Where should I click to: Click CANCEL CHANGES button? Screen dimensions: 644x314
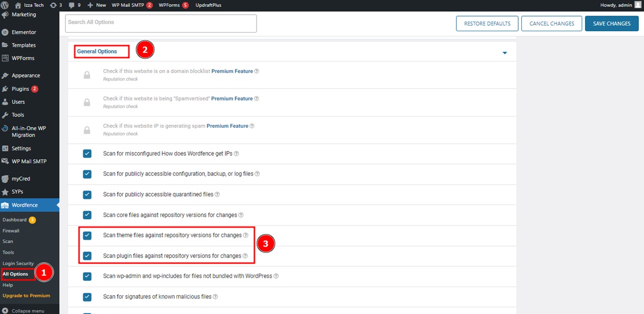pyautogui.click(x=552, y=24)
